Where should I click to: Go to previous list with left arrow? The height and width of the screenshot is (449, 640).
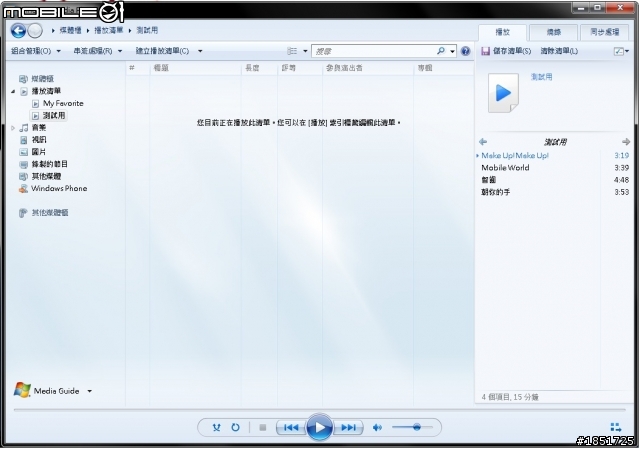point(483,142)
